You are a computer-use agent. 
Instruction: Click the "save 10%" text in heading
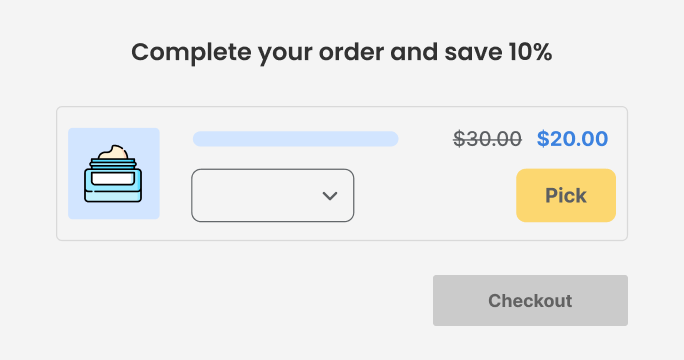[498, 52]
